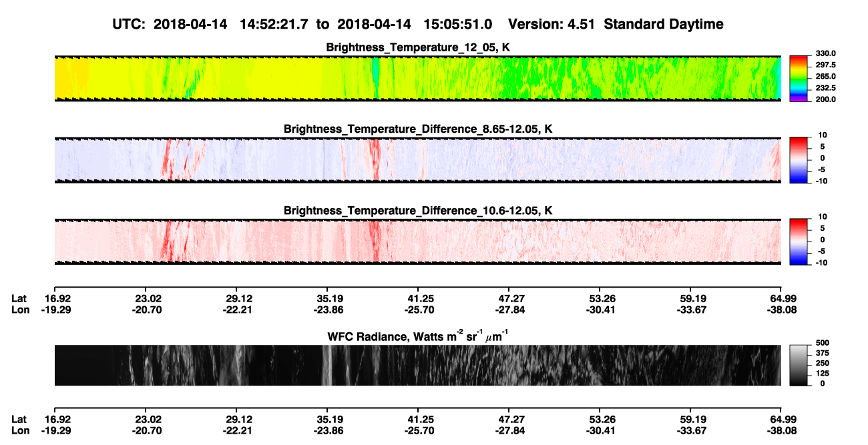
Task: Select the Brightness_Temperature_12_05 image strip
Action: pyautogui.click(x=418, y=78)
